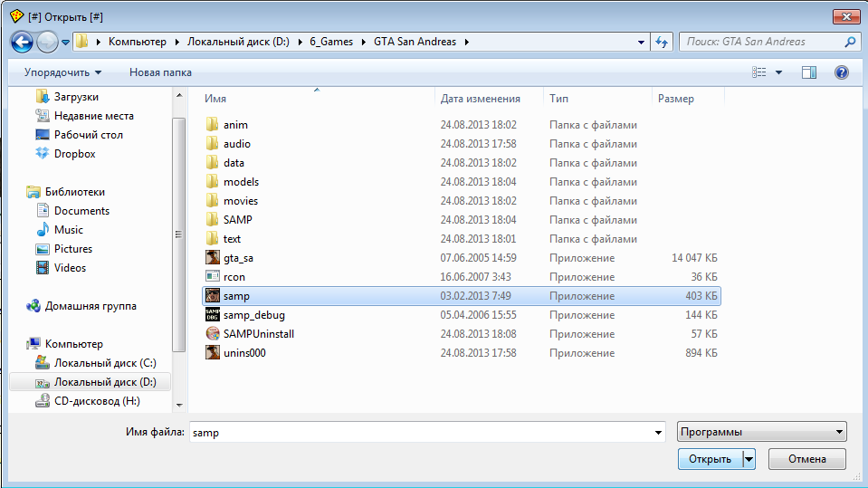Click the 6_Games breadcrumb segment

(x=331, y=42)
